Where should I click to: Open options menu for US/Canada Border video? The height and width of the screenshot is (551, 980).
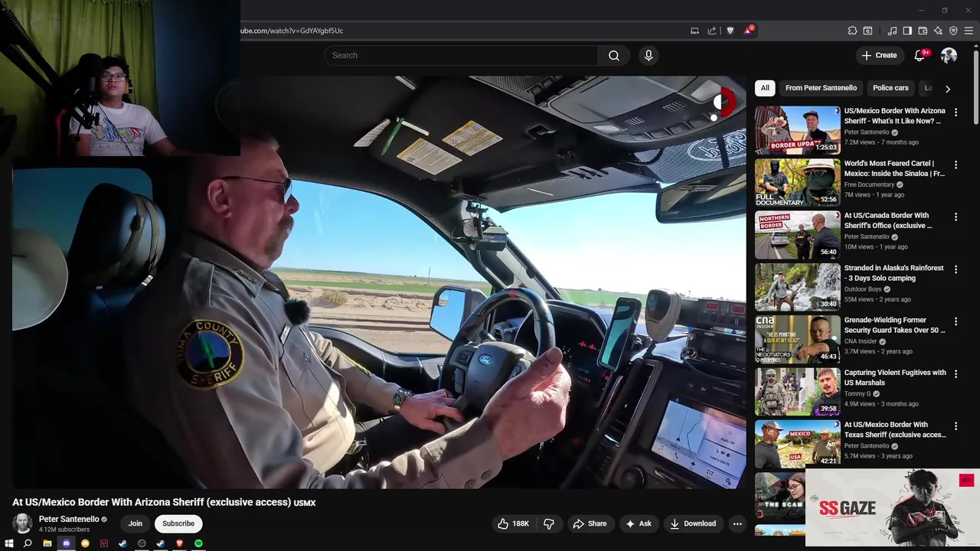955,217
